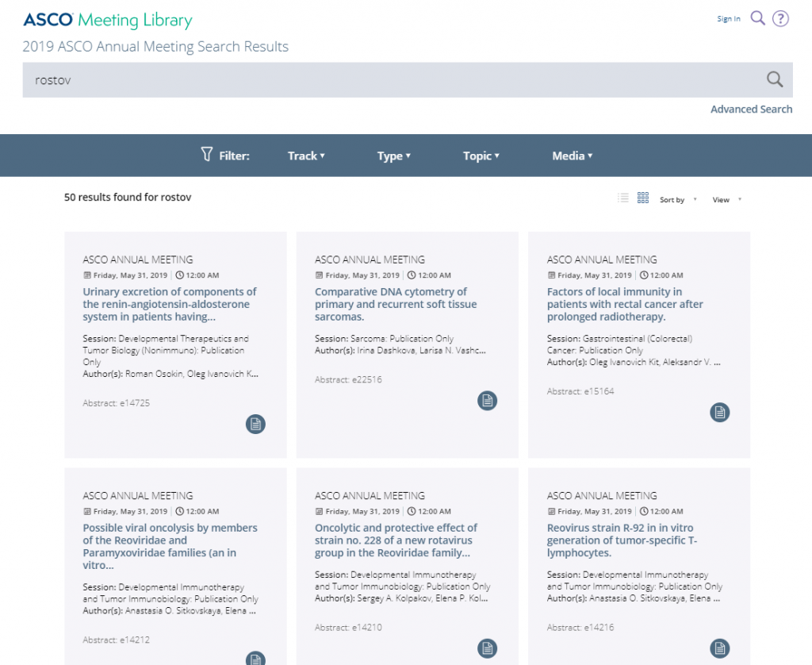This screenshot has height=665, width=812.
Task: Switch to grid view icon
Action: point(642,198)
